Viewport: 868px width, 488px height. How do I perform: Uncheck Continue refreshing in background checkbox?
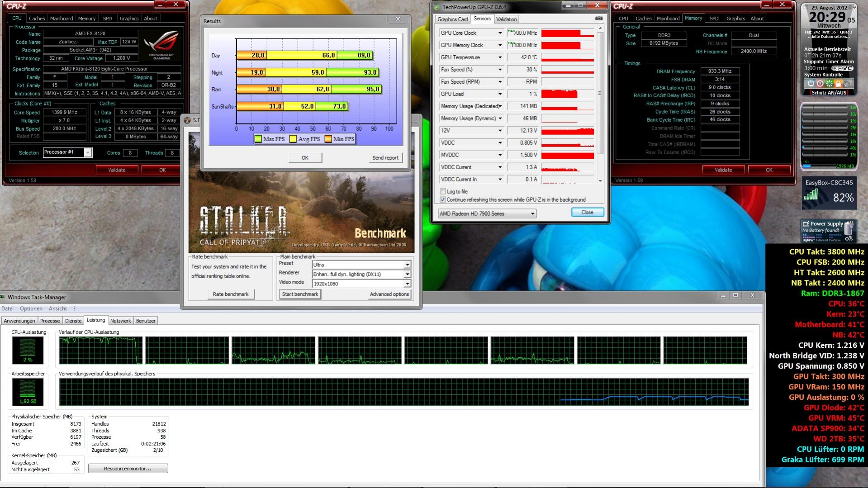click(x=443, y=199)
